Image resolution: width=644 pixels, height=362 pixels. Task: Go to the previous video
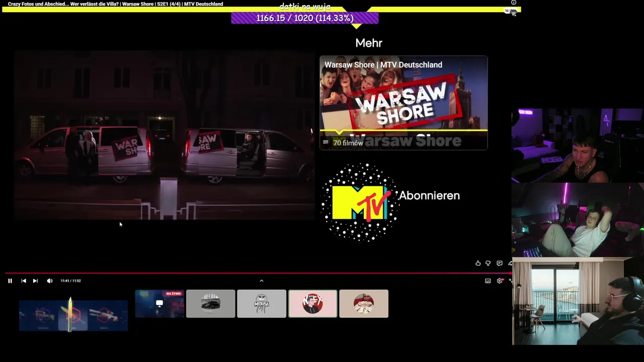(24, 281)
